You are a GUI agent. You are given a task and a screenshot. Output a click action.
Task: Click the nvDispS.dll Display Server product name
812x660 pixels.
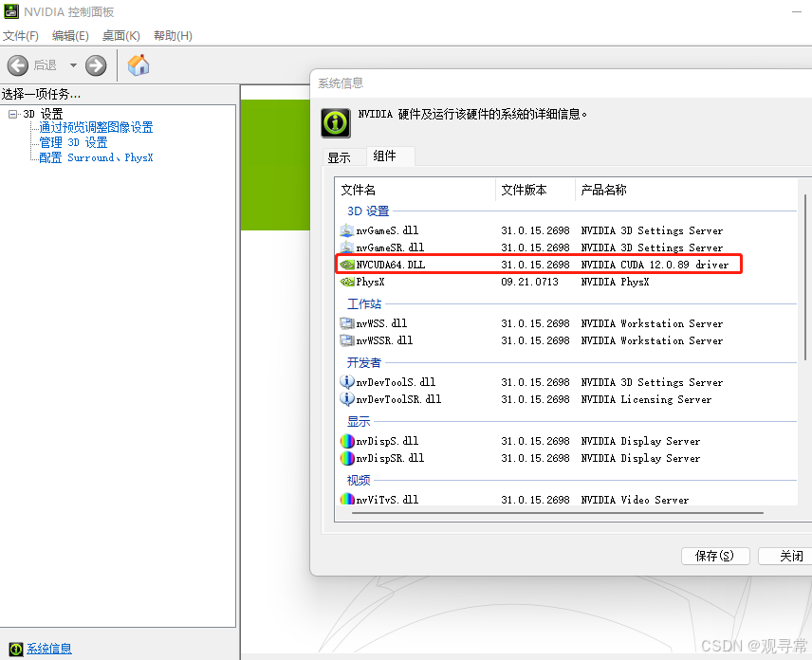[x=640, y=441]
